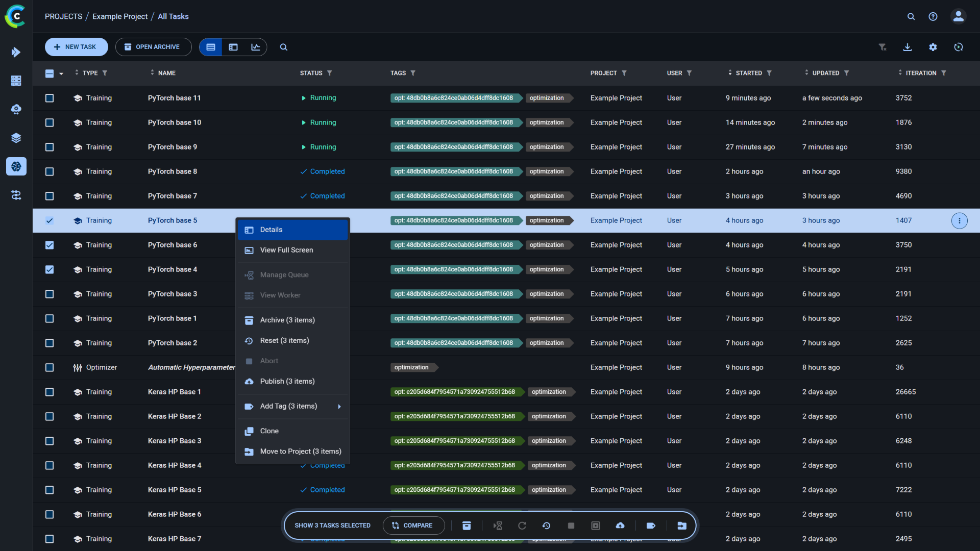Go to PROJECTS breadcrumb link
This screenshot has height=551, width=980.
pyautogui.click(x=63, y=16)
